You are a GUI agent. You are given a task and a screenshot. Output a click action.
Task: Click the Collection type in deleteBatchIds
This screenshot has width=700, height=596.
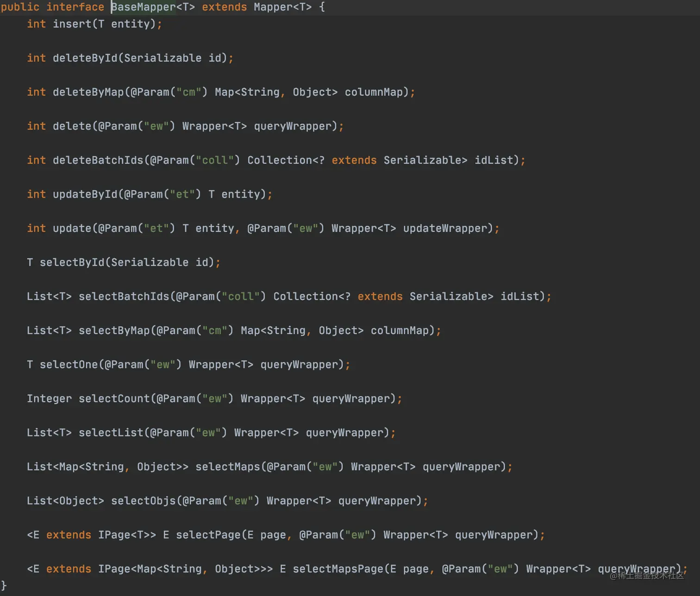tap(280, 160)
